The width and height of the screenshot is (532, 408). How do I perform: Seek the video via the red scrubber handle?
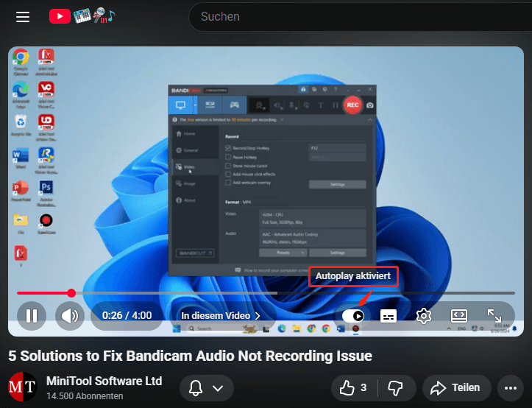click(x=71, y=293)
